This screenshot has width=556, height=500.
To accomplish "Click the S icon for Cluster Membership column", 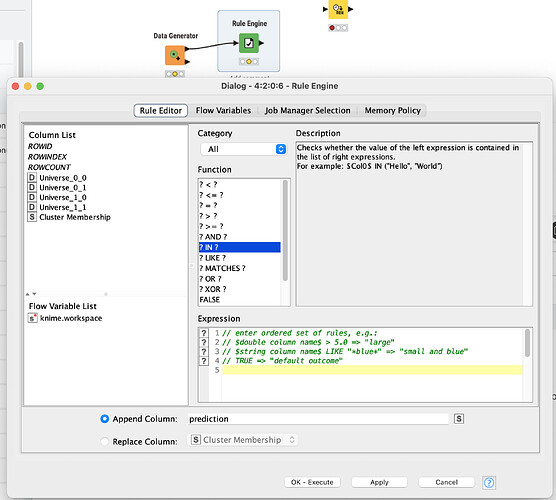I will point(32,217).
